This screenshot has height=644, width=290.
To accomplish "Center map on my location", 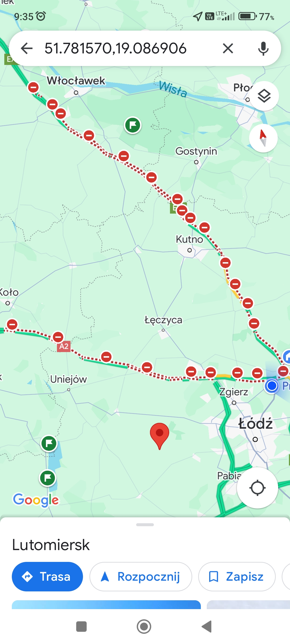I will (x=257, y=488).
